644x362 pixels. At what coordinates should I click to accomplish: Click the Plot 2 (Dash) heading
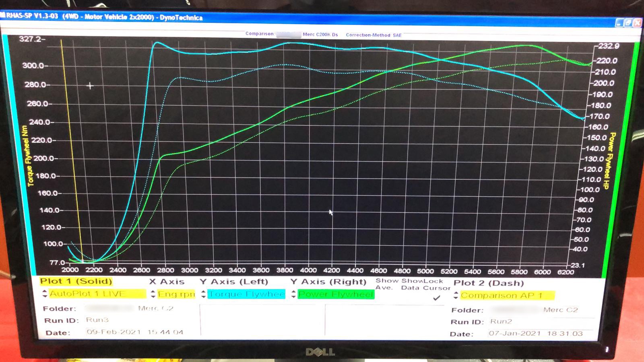(489, 283)
